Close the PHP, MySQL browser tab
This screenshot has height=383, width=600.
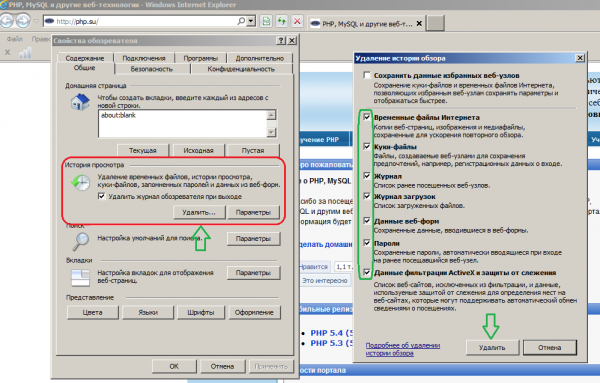pos(419,23)
